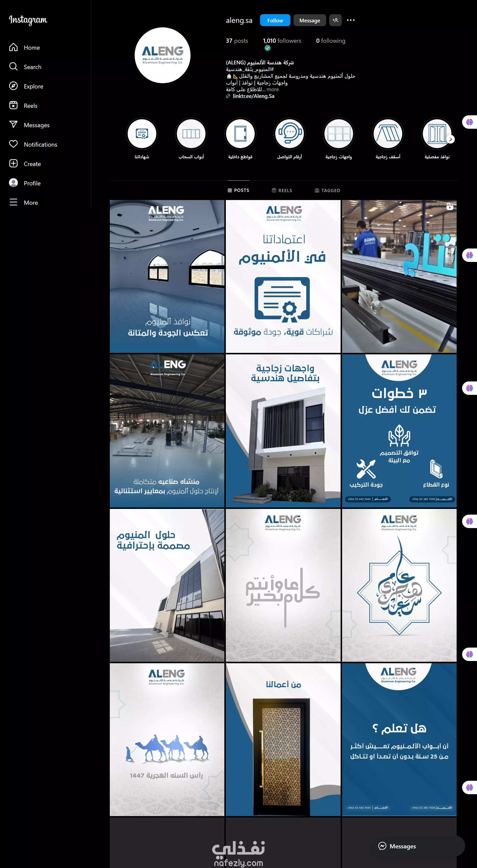The width and height of the screenshot is (477, 868).
Task: Open the عام هجري سعيد calligraphy post
Action: coord(399,585)
